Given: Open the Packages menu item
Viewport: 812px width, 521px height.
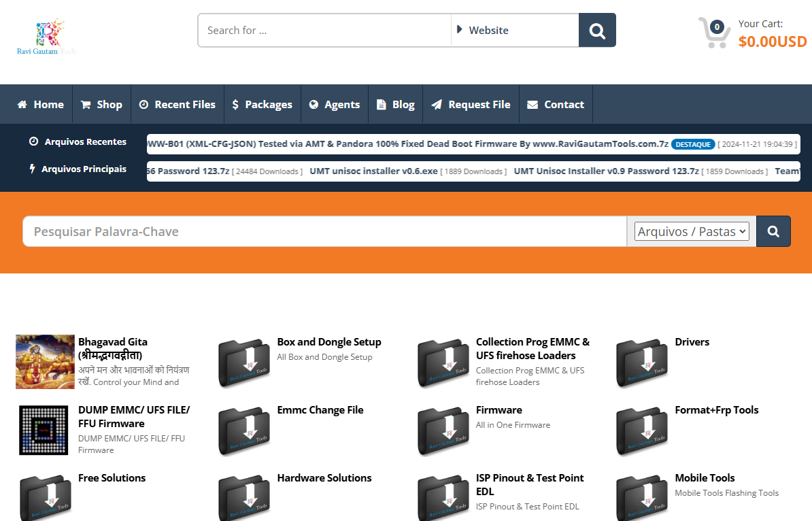Looking at the screenshot, I should 262,105.
